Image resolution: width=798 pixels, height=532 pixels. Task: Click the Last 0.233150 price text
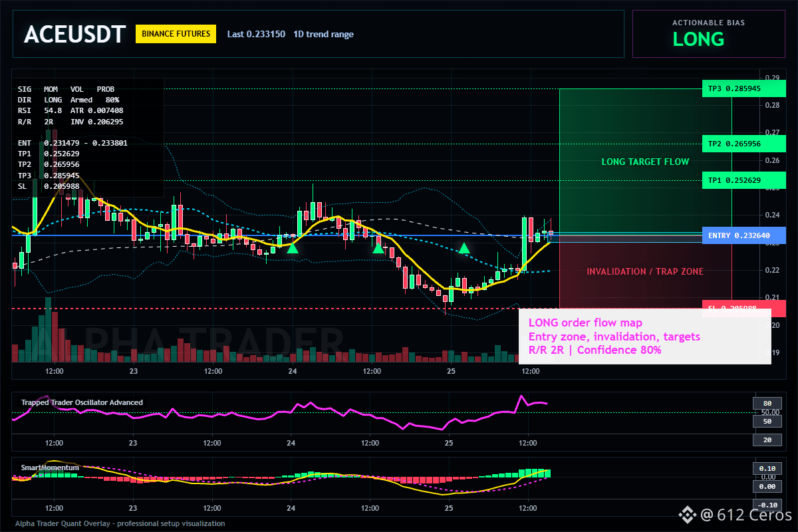pyautogui.click(x=256, y=34)
